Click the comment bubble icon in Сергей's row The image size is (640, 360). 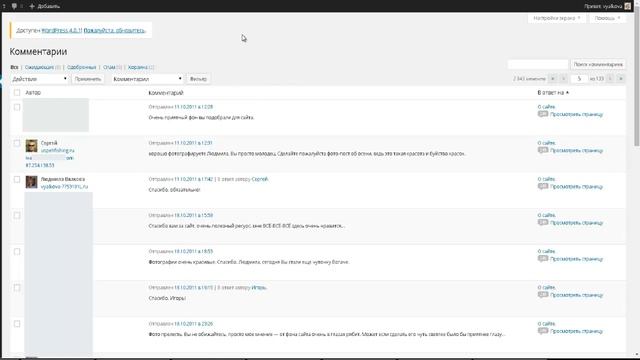click(x=543, y=150)
